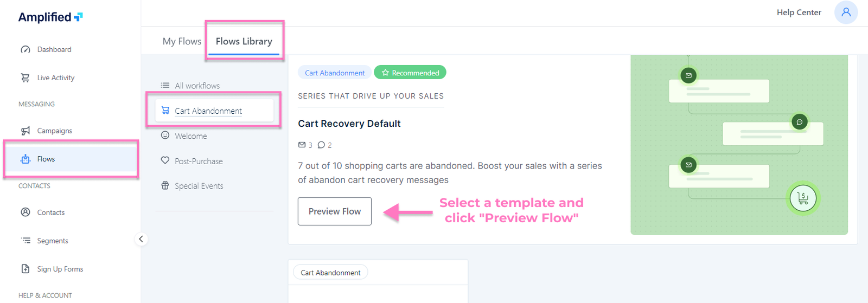
Task: Open the Flows Library tab
Action: click(244, 41)
